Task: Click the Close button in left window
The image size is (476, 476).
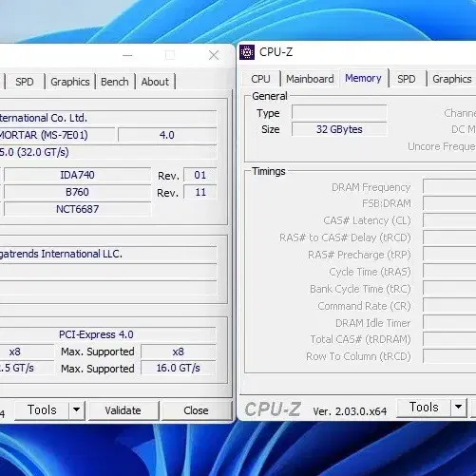Action: [196, 410]
